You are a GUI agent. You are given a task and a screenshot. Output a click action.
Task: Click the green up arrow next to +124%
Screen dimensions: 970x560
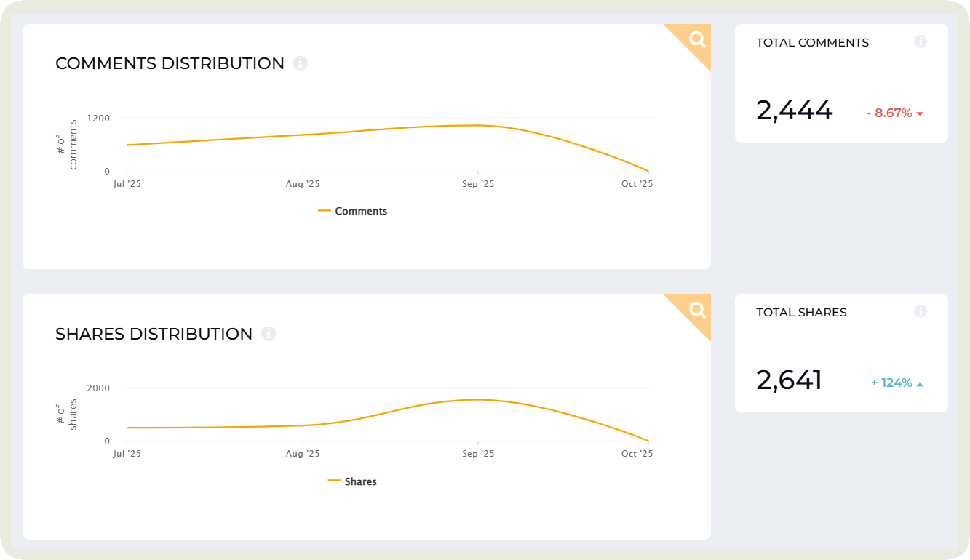click(x=921, y=384)
